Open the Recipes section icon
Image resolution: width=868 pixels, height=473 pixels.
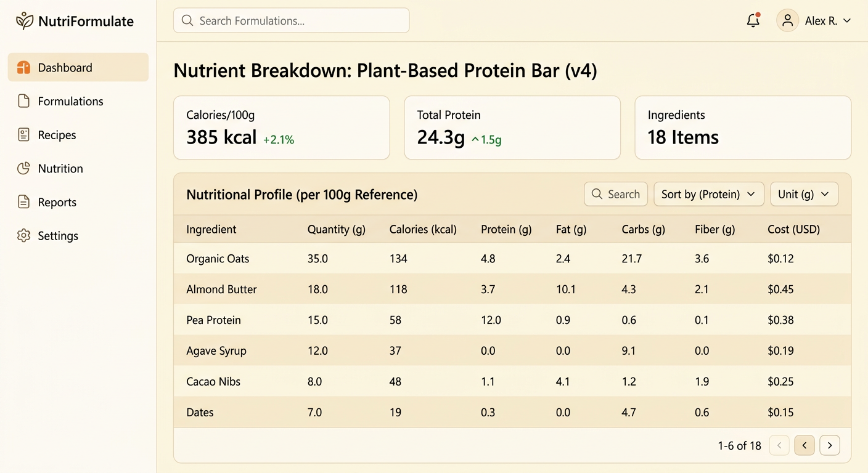(x=23, y=135)
